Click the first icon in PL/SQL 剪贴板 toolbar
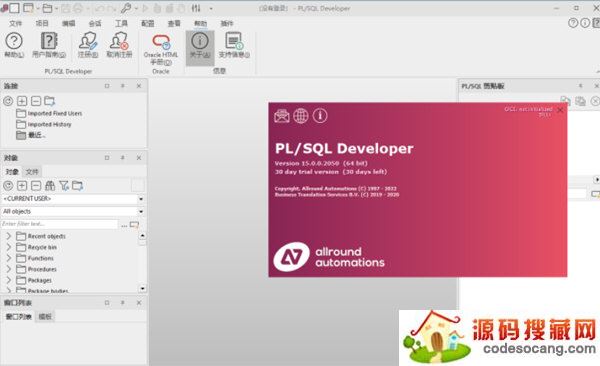 [566, 101]
